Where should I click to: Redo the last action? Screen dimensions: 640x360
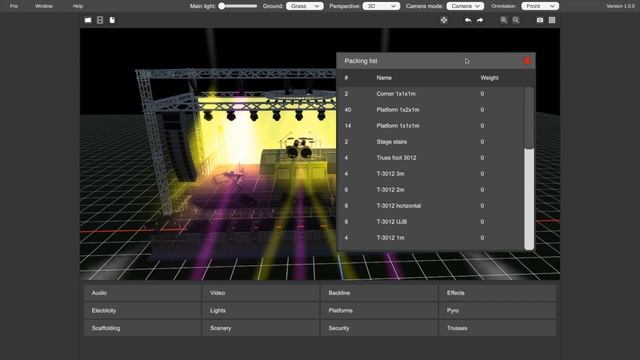[x=480, y=20]
